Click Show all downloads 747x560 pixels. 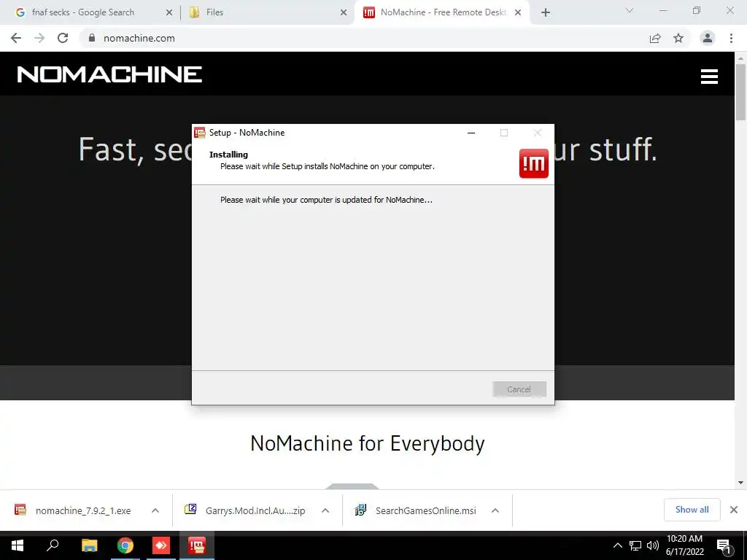click(x=692, y=510)
